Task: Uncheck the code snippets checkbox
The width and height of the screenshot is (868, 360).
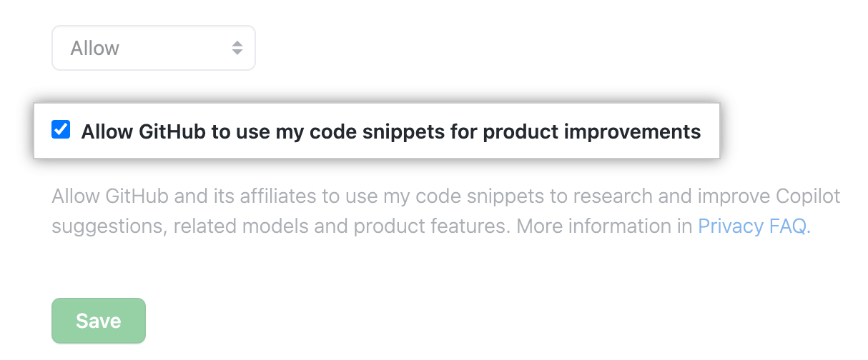Action: (x=61, y=130)
